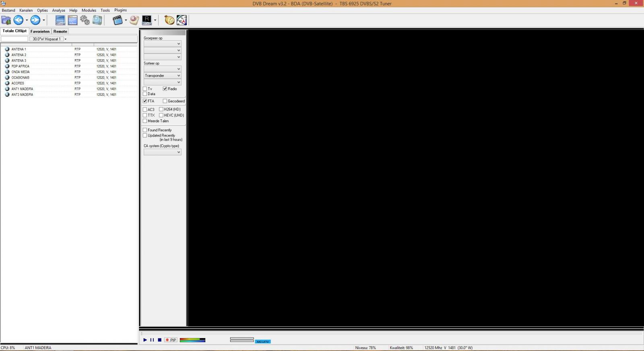
Task: Select the RDP AFRICA channel
Action: pyautogui.click(x=20, y=66)
